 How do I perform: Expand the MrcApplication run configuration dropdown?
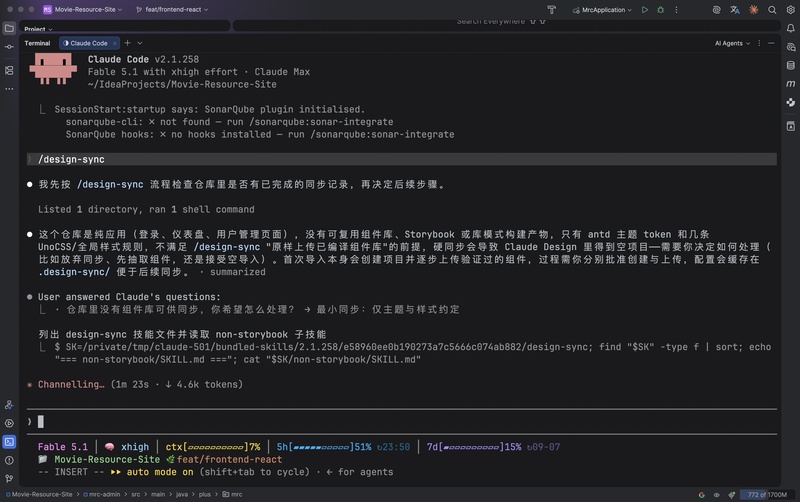click(603, 10)
